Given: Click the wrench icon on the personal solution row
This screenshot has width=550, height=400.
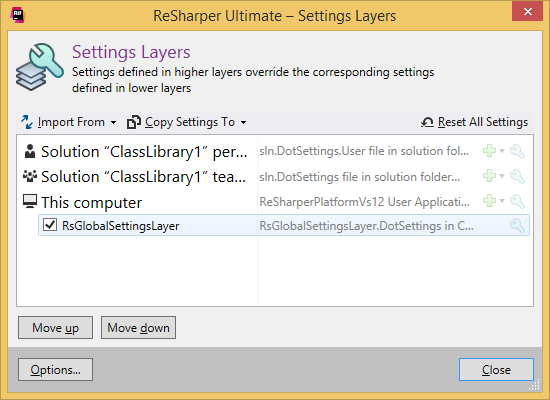Looking at the screenshot, I should tap(517, 151).
